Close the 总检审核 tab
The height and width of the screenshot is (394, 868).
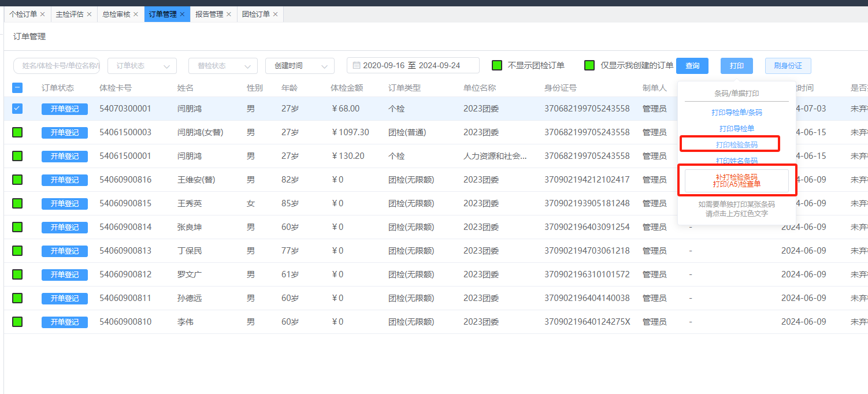point(136,14)
